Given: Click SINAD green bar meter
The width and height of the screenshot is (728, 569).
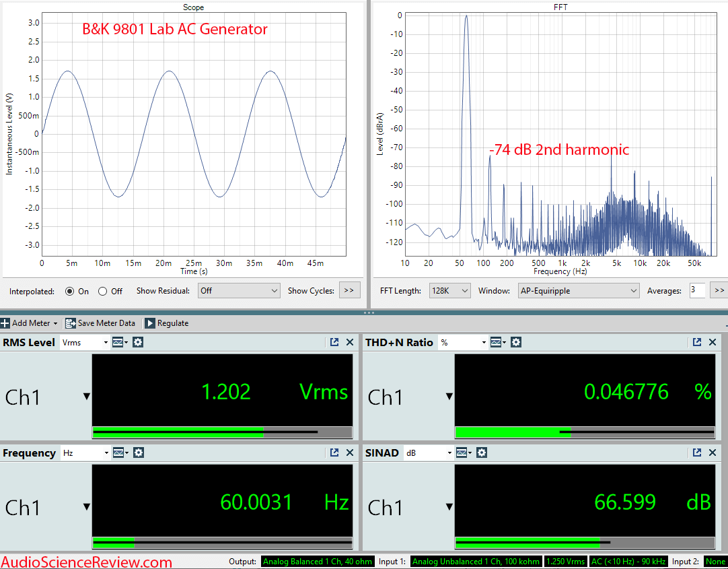Looking at the screenshot, I should [x=585, y=543].
